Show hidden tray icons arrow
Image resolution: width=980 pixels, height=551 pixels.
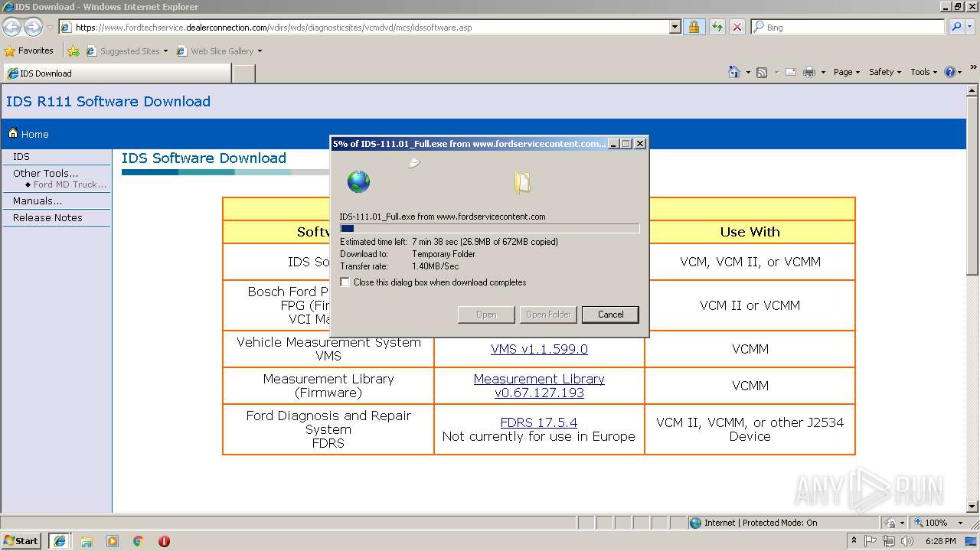click(x=854, y=541)
